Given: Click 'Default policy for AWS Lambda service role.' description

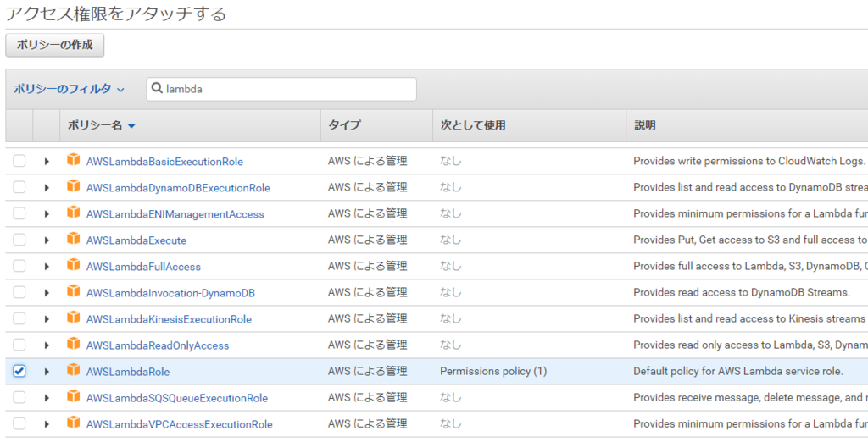Looking at the screenshot, I should (x=738, y=371).
